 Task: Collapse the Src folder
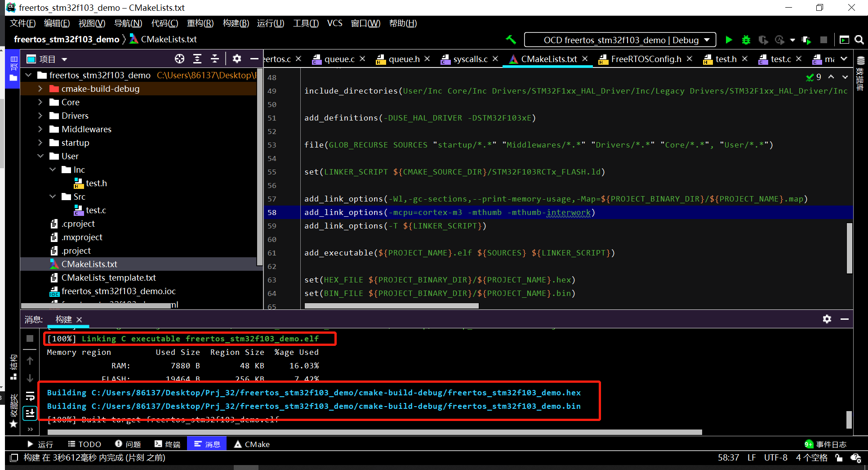(x=53, y=197)
